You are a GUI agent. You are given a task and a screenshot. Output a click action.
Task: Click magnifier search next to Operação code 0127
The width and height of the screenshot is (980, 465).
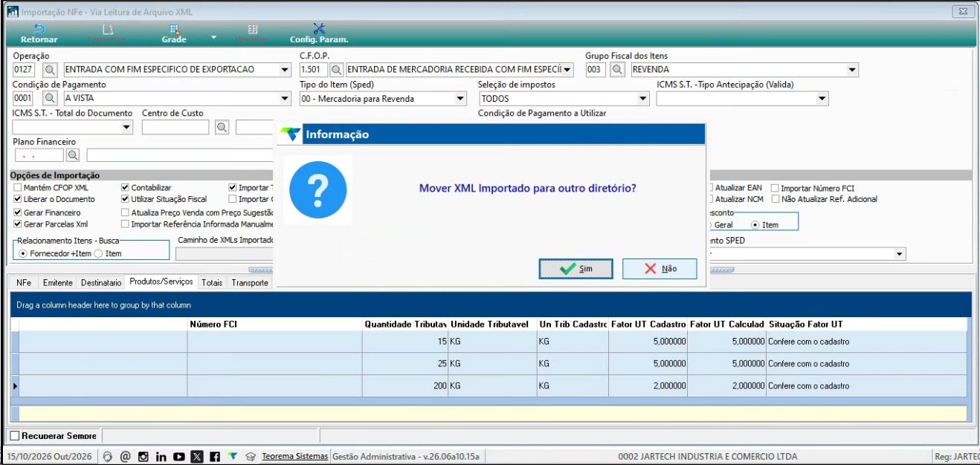[x=50, y=70]
